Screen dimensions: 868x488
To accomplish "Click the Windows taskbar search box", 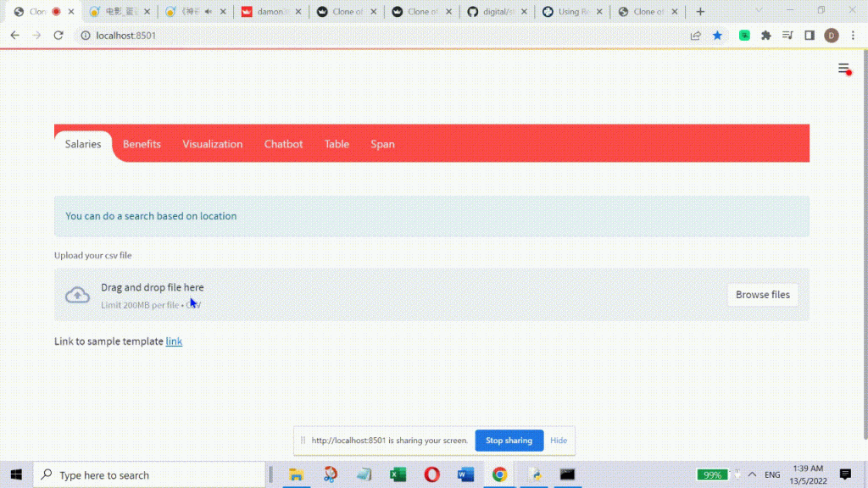I will (x=151, y=474).
